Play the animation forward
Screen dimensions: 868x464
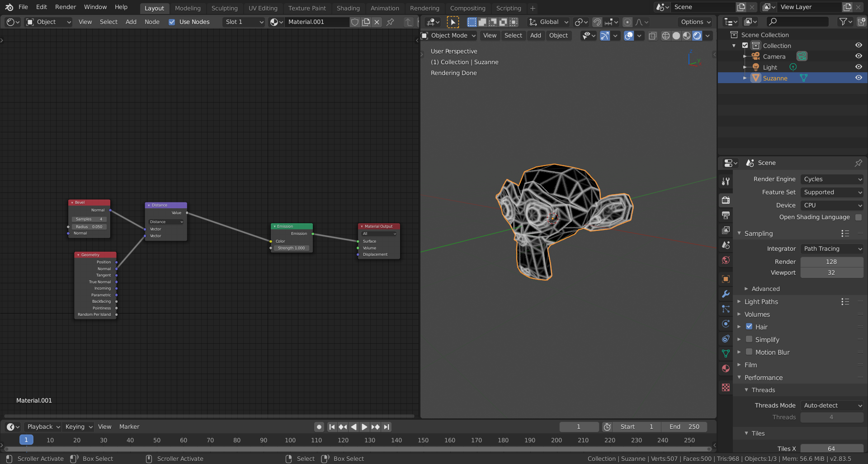pos(364,427)
